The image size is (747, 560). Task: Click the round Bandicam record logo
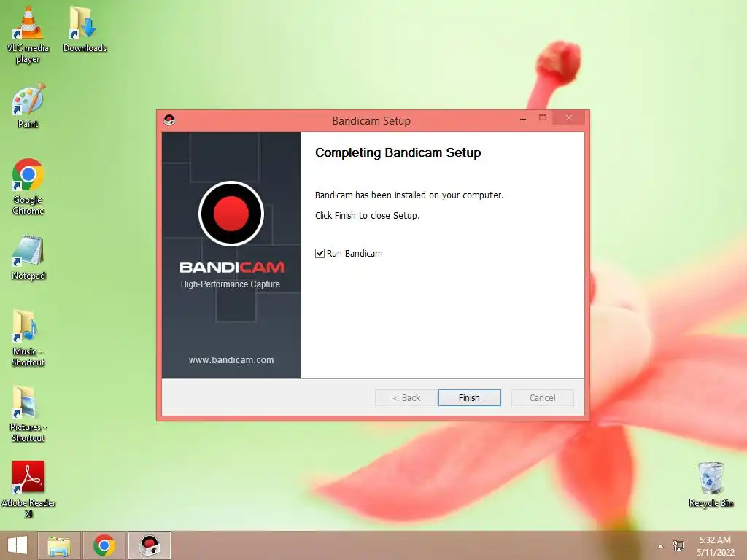click(231, 214)
